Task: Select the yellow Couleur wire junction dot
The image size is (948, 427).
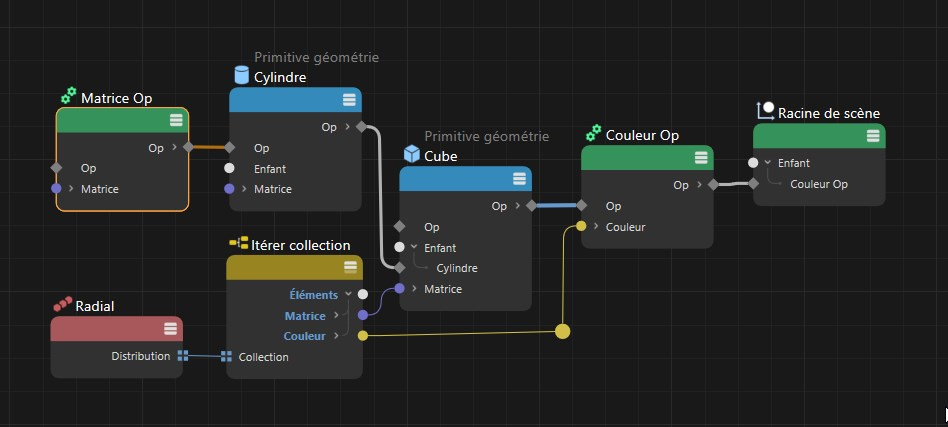Action: (563, 331)
